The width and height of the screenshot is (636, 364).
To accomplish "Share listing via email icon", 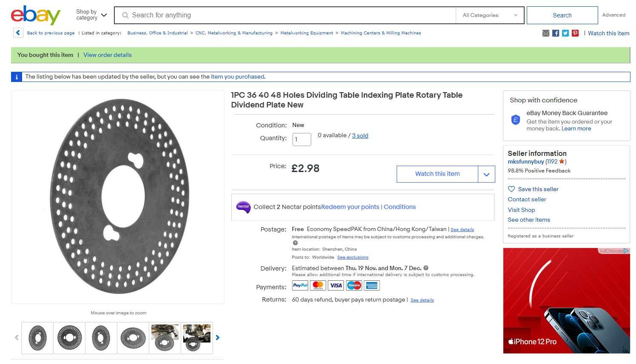I will click(x=546, y=33).
